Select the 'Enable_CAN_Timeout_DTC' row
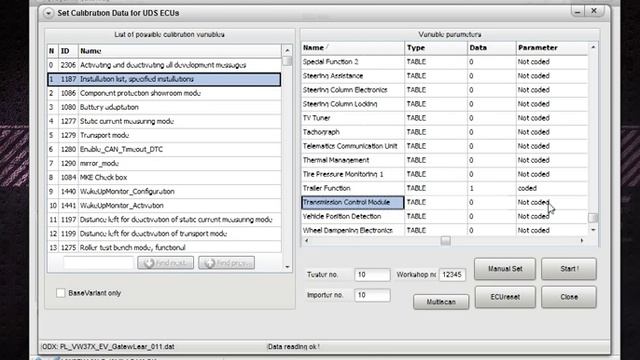The width and height of the screenshot is (640, 360). click(164, 149)
